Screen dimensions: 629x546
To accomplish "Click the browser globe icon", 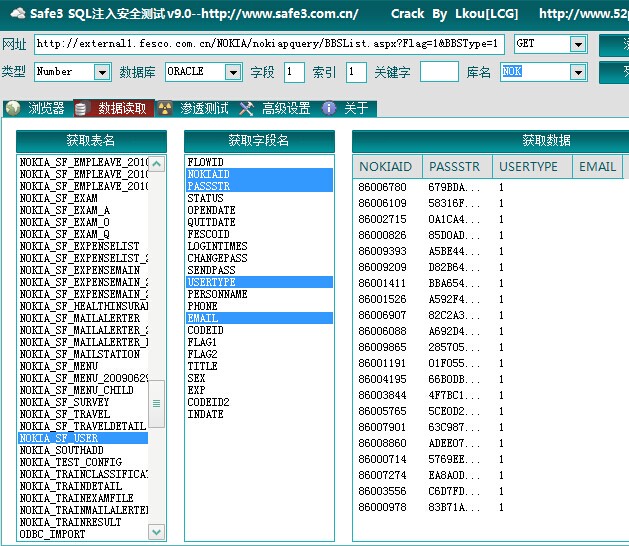I will [13, 108].
